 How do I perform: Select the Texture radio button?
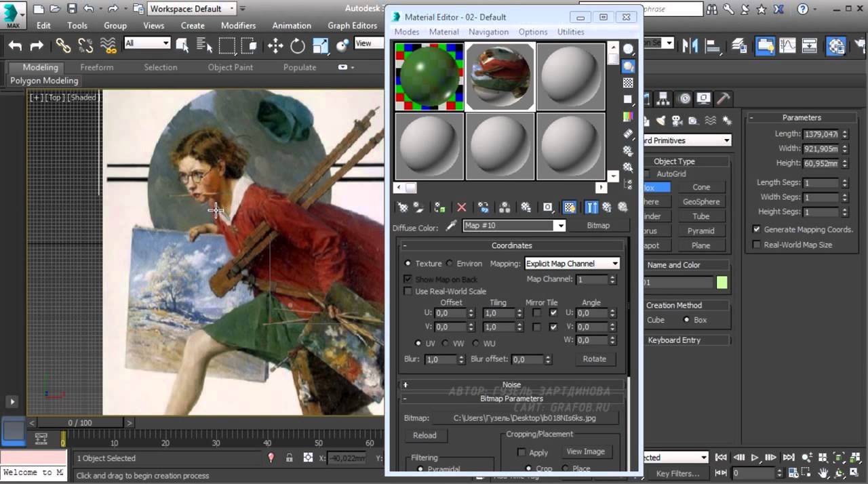coord(408,264)
